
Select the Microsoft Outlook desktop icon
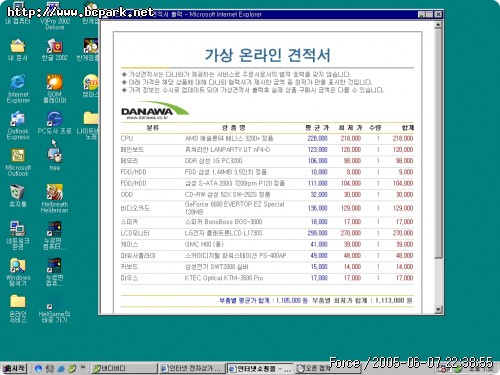[x=18, y=162]
